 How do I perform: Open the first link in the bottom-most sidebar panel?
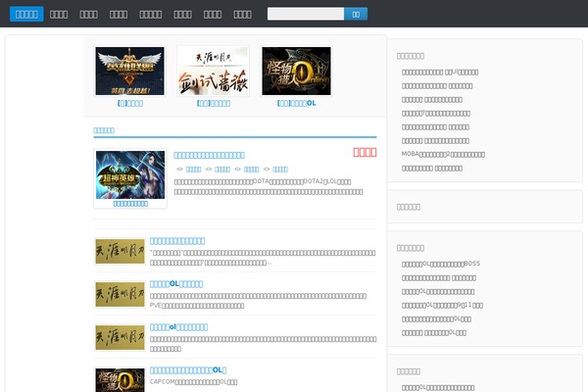click(438, 388)
